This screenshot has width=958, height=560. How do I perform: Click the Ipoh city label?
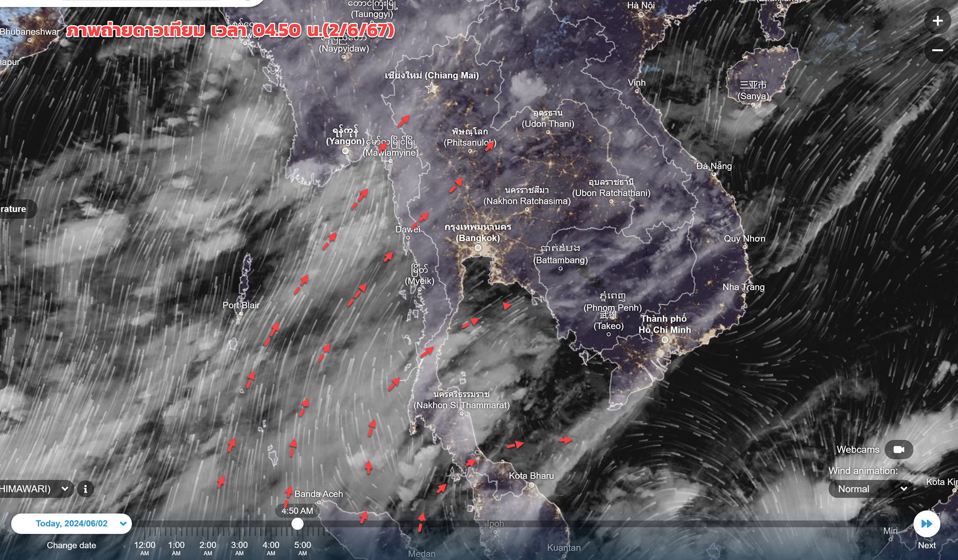[x=495, y=524]
